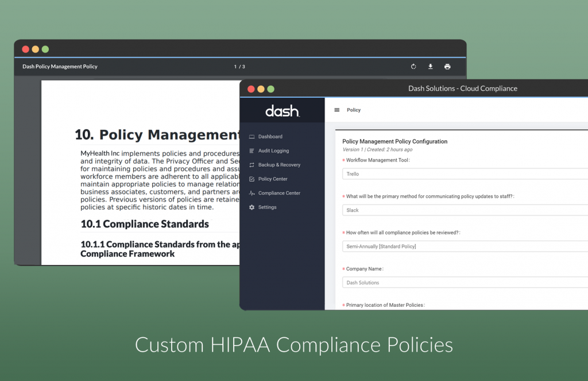Rotate the PDF in the Dash Policy Management Policy viewer
The width and height of the screenshot is (588, 381).
click(413, 67)
